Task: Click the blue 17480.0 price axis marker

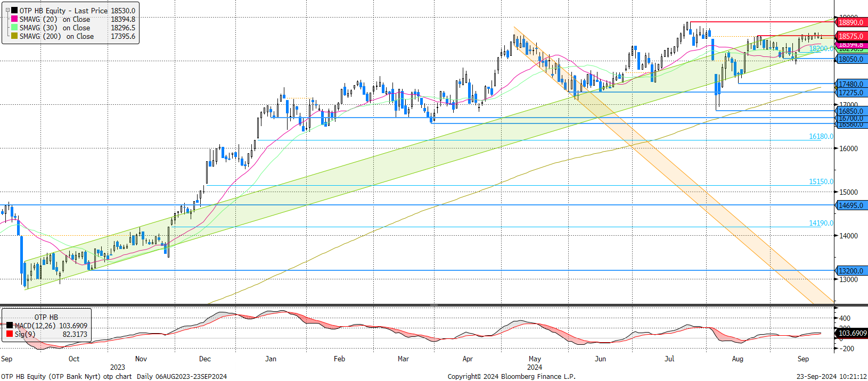Action: pyautogui.click(x=851, y=84)
